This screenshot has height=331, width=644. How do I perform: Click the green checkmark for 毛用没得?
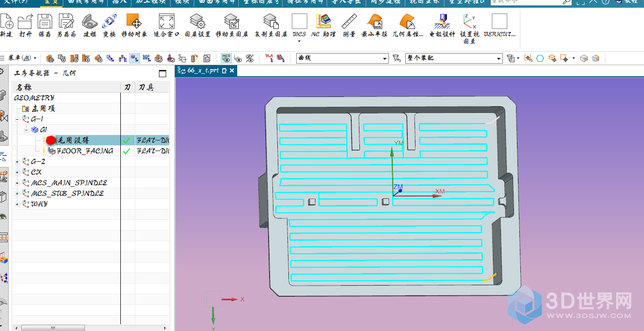(x=127, y=140)
